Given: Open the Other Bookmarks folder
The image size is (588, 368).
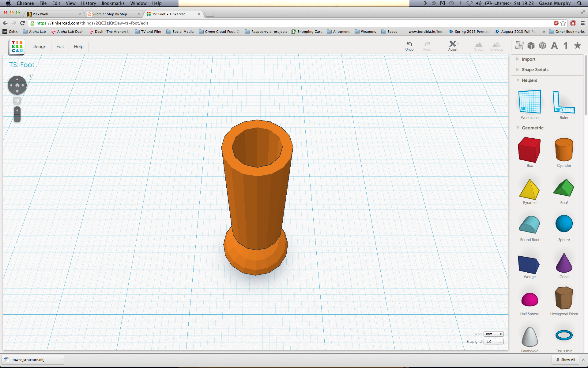Looking at the screenshot, I should click(x=567, y=32).
